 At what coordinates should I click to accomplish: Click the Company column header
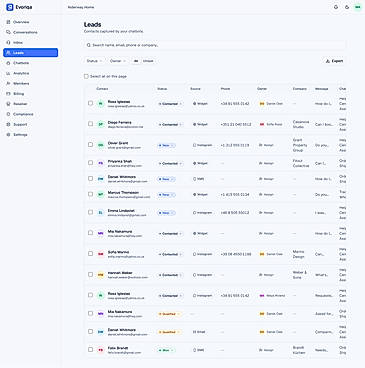300,89
